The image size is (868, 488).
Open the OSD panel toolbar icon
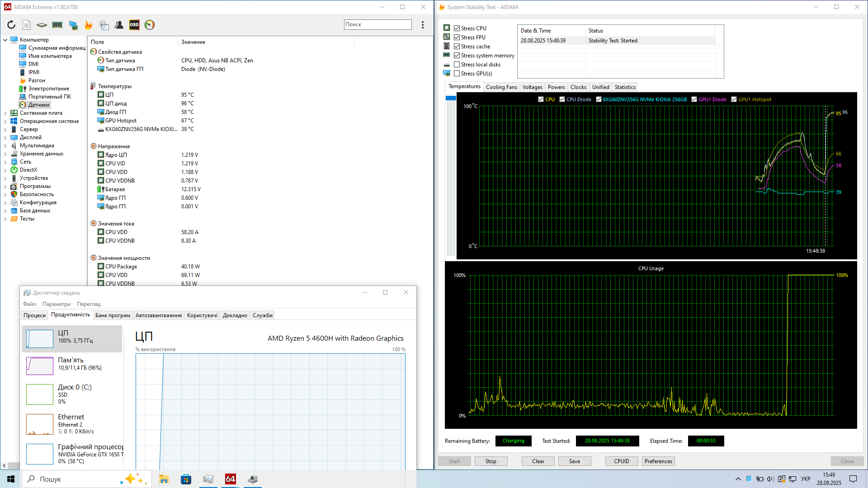click(x=134, y=25)
